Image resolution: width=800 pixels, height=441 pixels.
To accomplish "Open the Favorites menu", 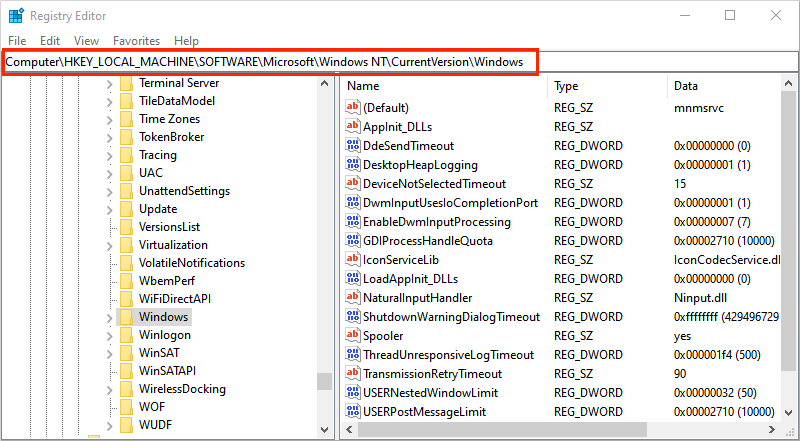I will (x=136, y=40).
